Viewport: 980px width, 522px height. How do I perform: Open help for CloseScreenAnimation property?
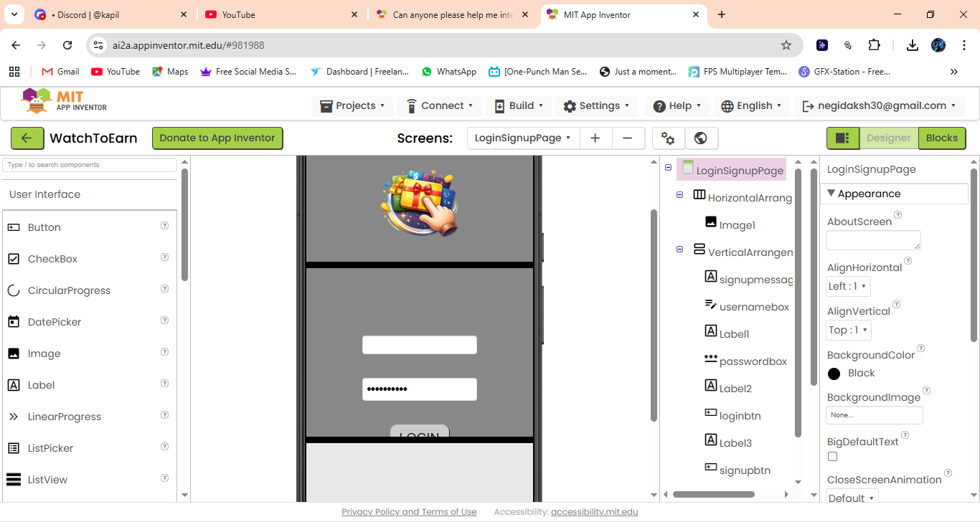(x=948, y=473)
